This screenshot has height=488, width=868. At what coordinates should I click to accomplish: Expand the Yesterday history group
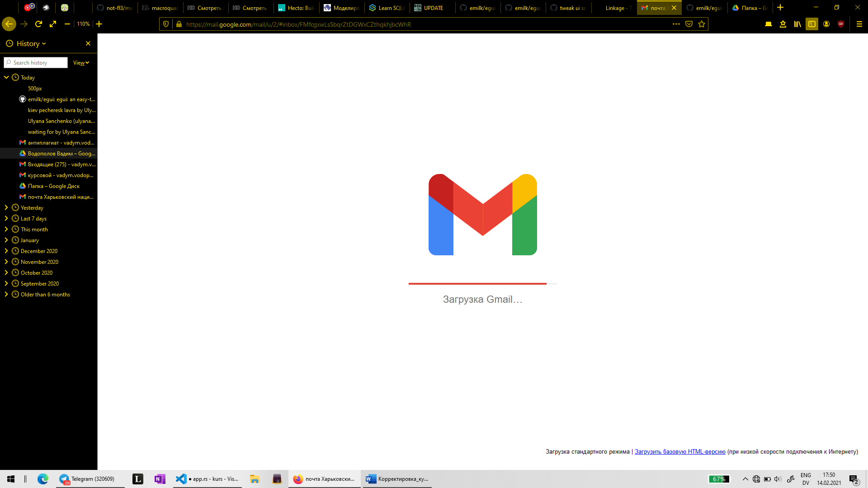tap(6, 207)
